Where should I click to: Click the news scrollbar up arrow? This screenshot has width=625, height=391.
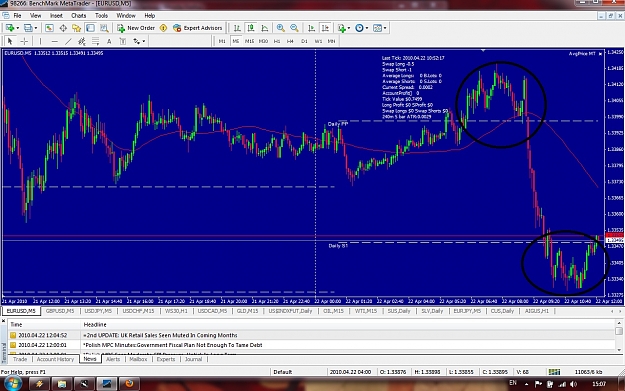pyautogui.click(x=619, y=323)
